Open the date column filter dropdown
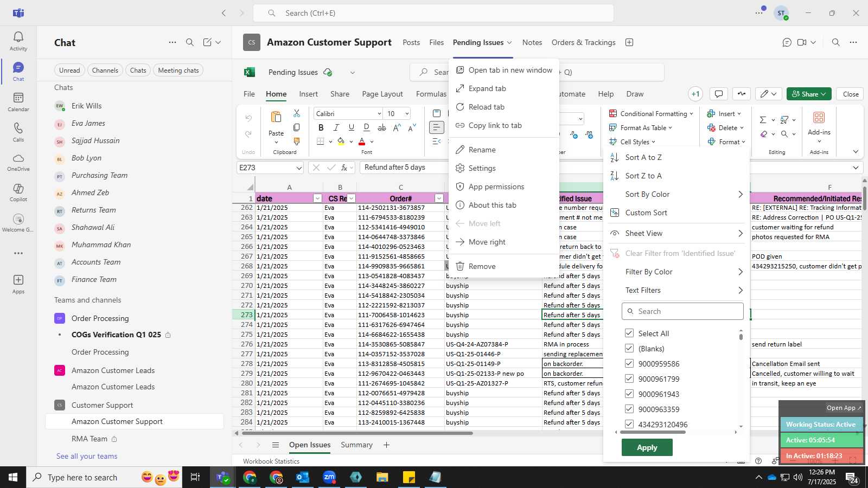 pyautogui.click(x=317, y=198)
